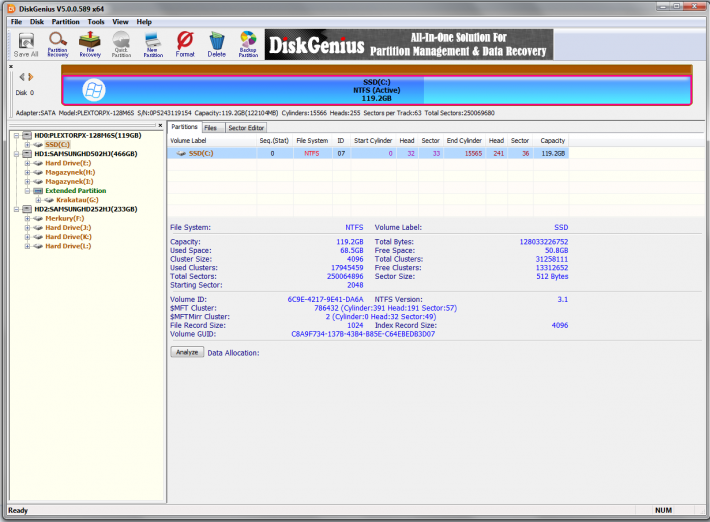
Task: Click the Save All toolbar icon
Action: click(x=26, y=45)
